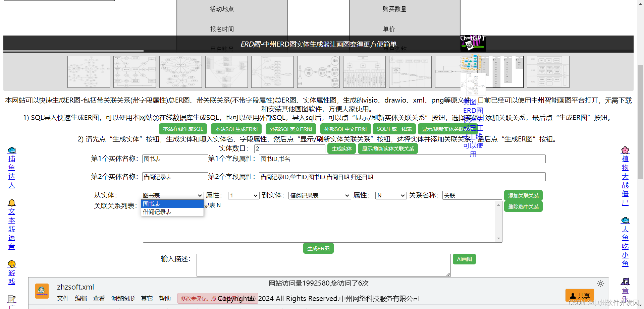Click the 第2个字段属性 input field
The image size is (644, 309).
(x=402, y=177)
